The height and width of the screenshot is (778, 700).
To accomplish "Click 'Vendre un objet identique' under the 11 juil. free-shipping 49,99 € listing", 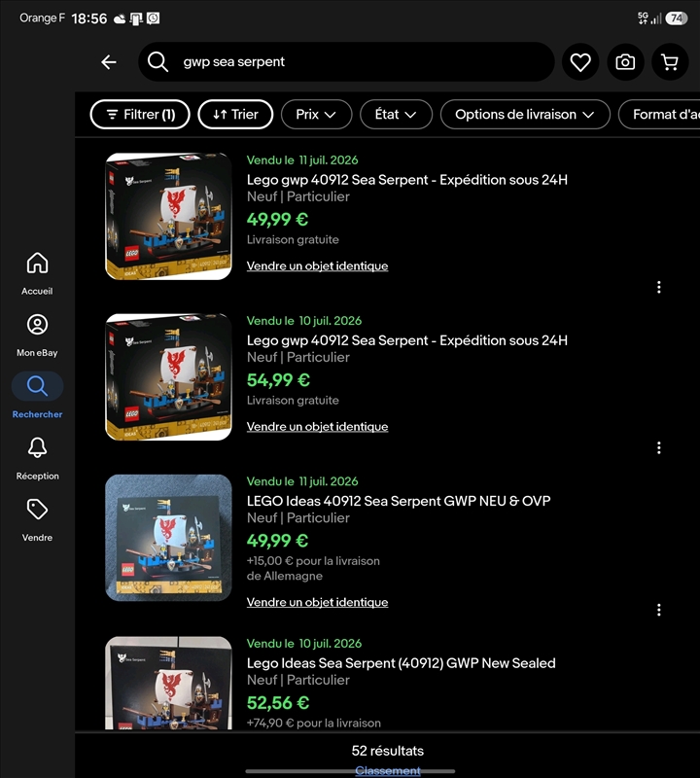I will pyautogui.click(x=318, y=265).
